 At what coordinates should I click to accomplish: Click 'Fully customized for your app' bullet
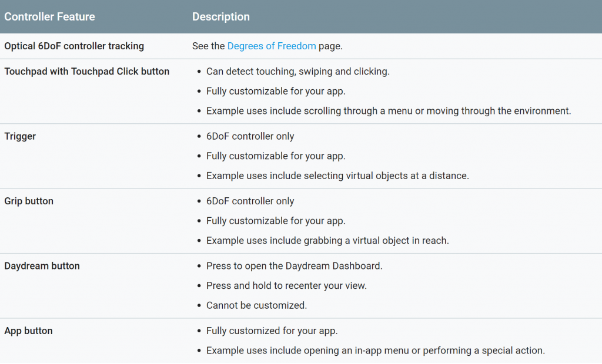pyautogui.click(x=272, y=331)
